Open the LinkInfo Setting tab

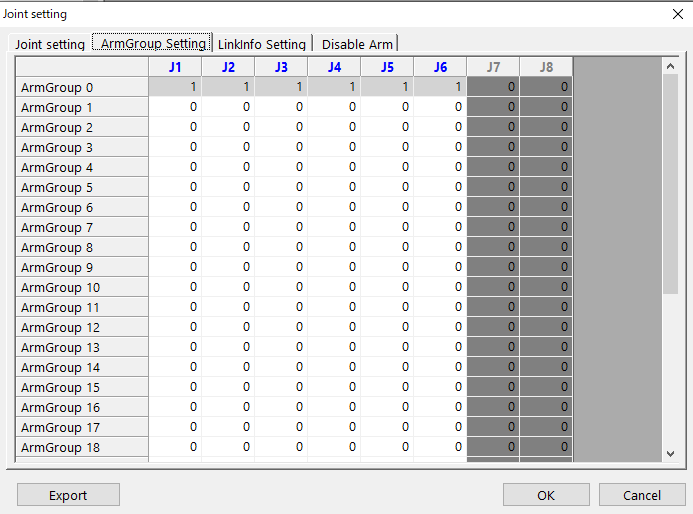tap(261, 44)
